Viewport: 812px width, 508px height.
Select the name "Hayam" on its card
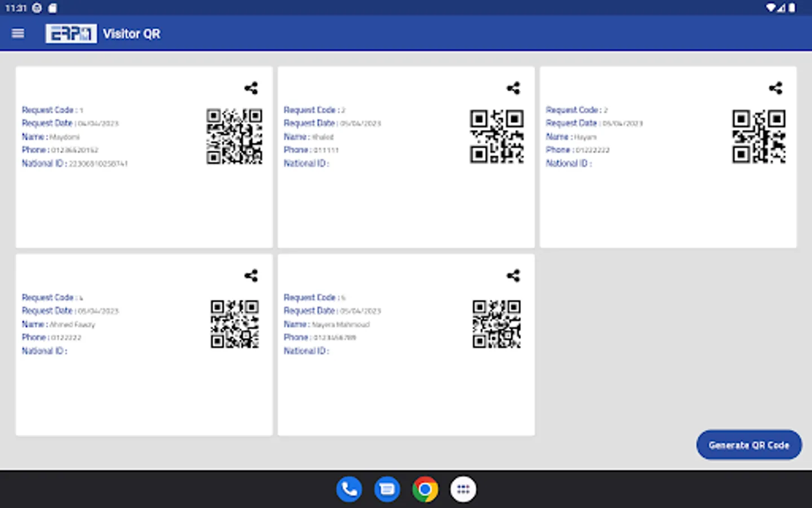click(585, 137)
